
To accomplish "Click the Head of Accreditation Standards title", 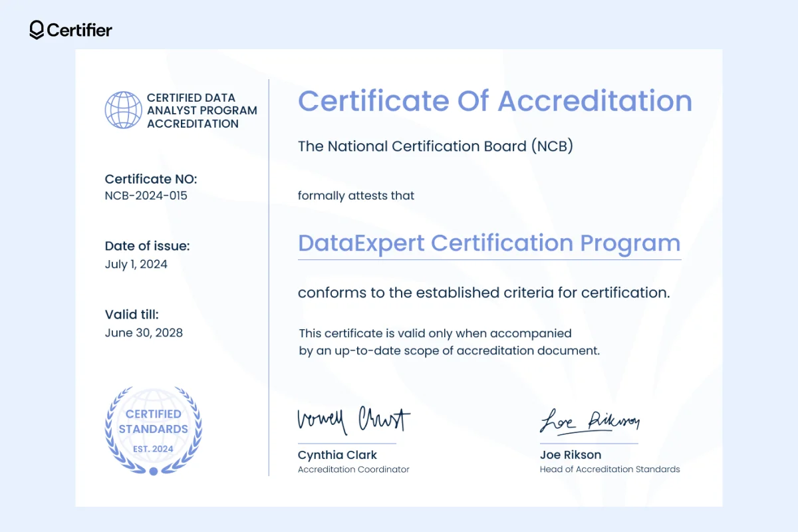I will pos(610,469).
